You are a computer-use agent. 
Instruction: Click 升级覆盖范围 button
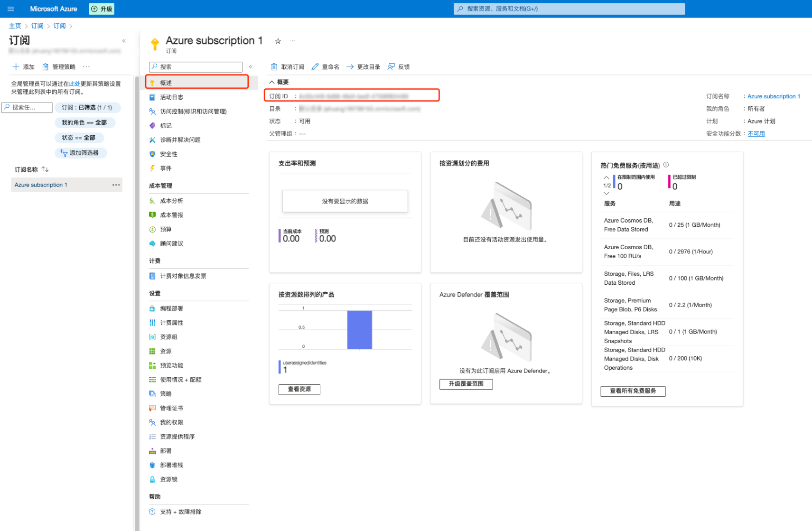[466, 384]
